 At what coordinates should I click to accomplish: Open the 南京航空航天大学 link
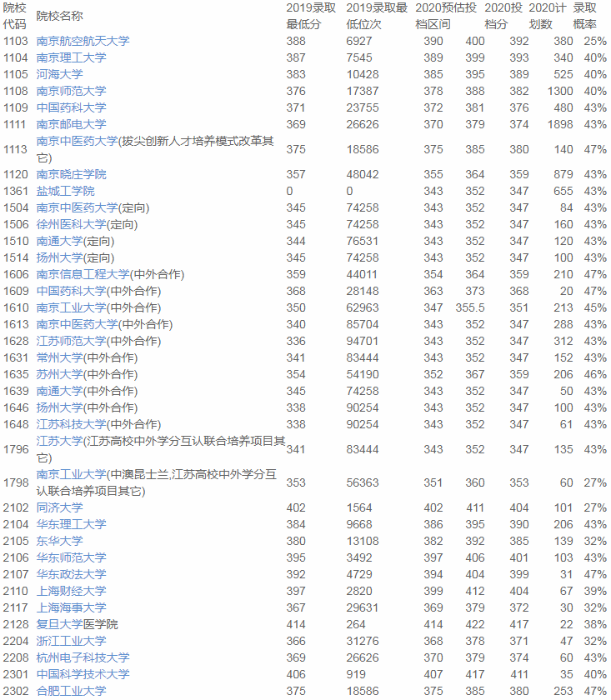[83, 41]
